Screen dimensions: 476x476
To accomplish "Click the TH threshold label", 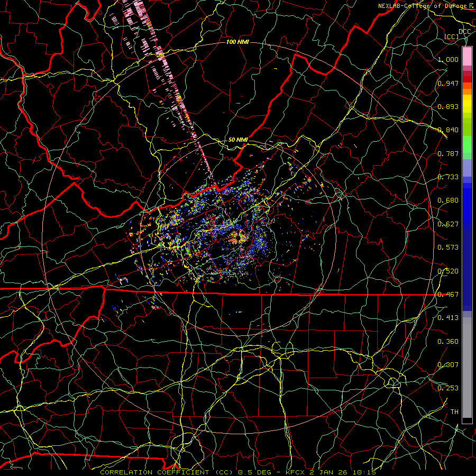I will pos(454,412).
